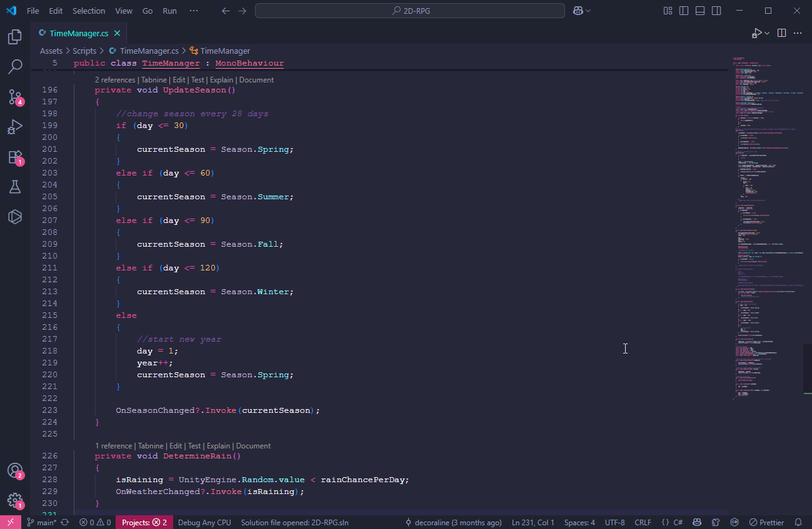Open the notifications bell in status bar

(x=798, y=522)
